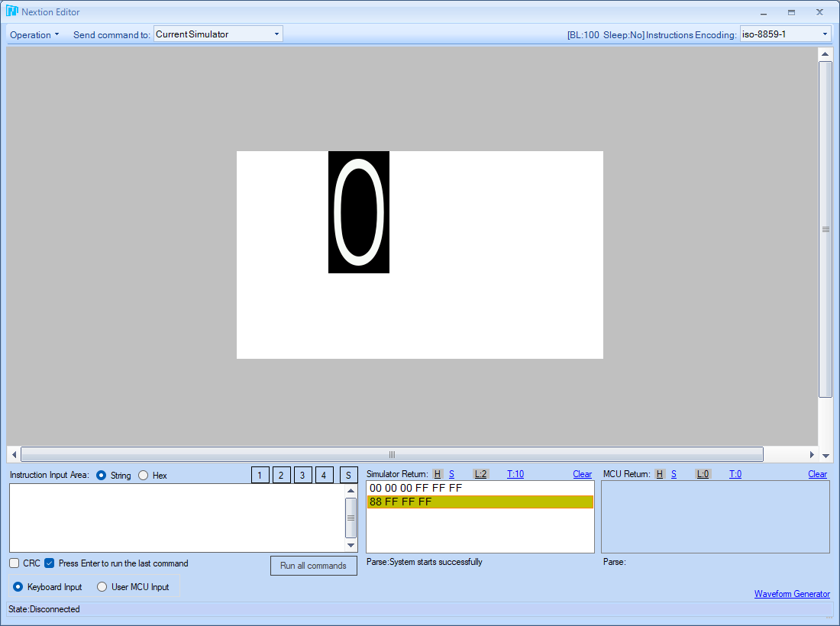Viewport: 840px width, 626px height.
Task: Open the Send command to dropdown
Action: [x=218, y=34]
